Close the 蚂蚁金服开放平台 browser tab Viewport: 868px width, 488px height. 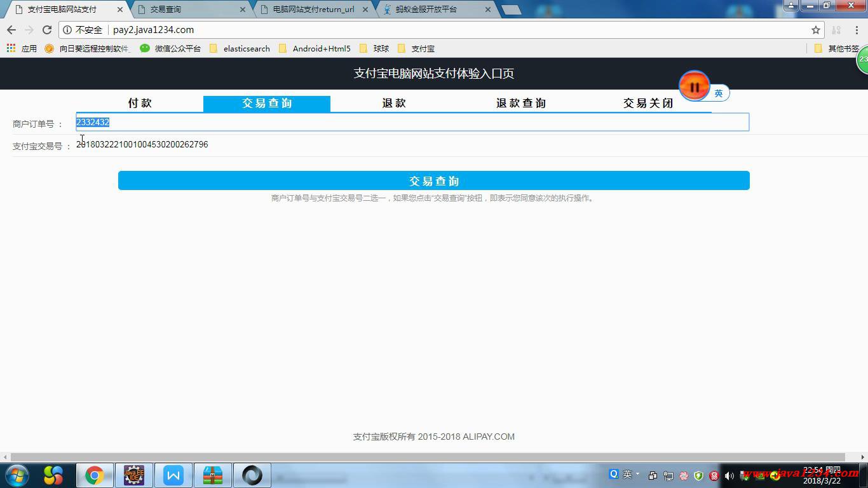tap(488, 10)
